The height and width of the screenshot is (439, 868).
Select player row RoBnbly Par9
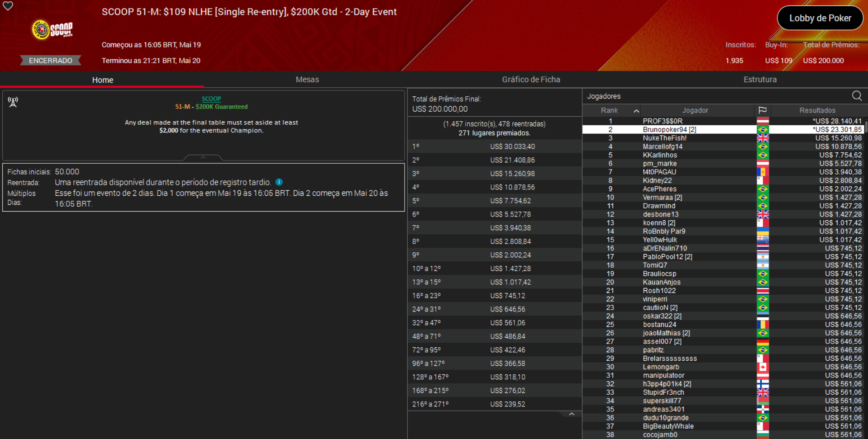[723, 231]
